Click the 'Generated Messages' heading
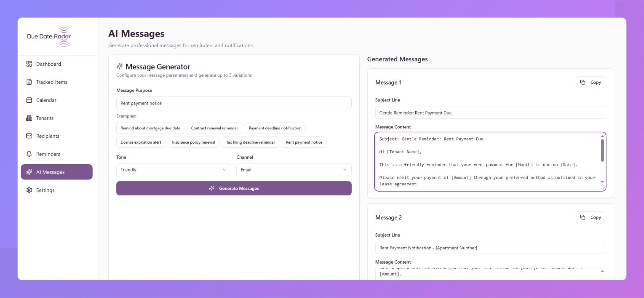 point(397,59)
